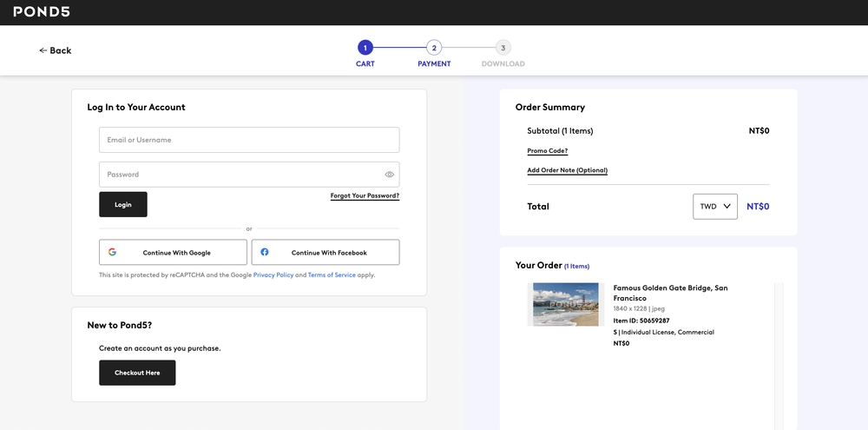Click the 1840 x 1228 | jpeg text

639,308
